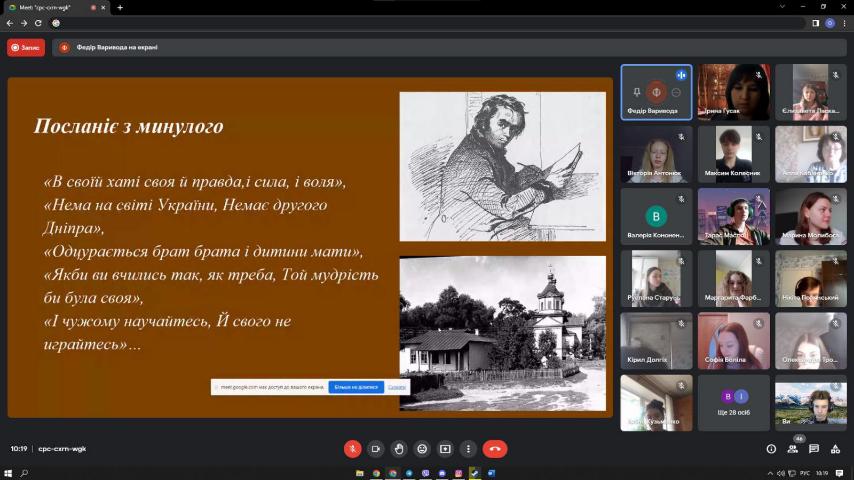Viewport: 854px width, 480px height.
Task: Open Viber from the taskbar
Action: click(425, 473)
